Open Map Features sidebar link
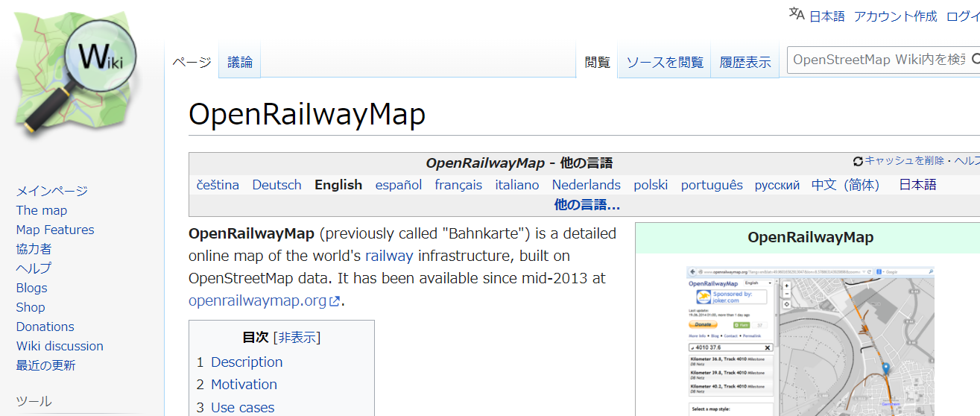This screenshot has width=980, height=416. click(x=55, y=230)
